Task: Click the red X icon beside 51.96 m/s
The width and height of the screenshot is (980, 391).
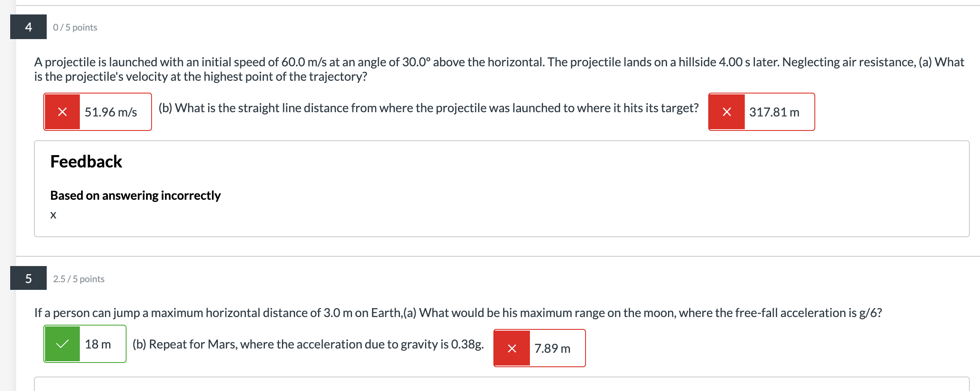Action: tap(62, 112)
